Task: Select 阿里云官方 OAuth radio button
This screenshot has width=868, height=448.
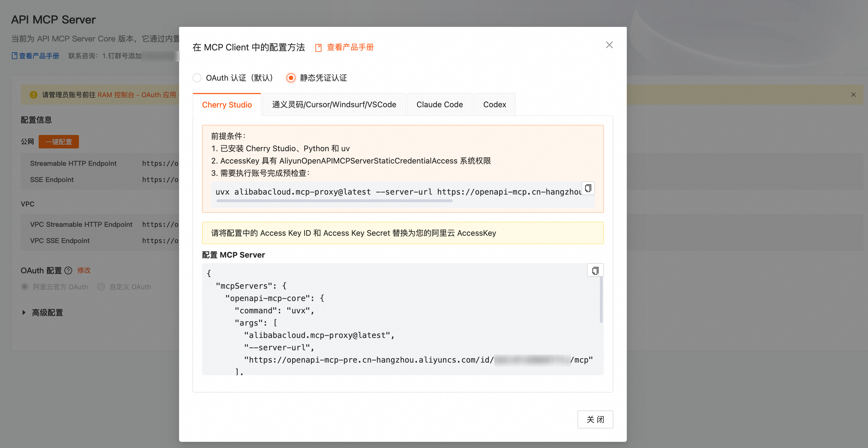Action: tap(25, 287)
